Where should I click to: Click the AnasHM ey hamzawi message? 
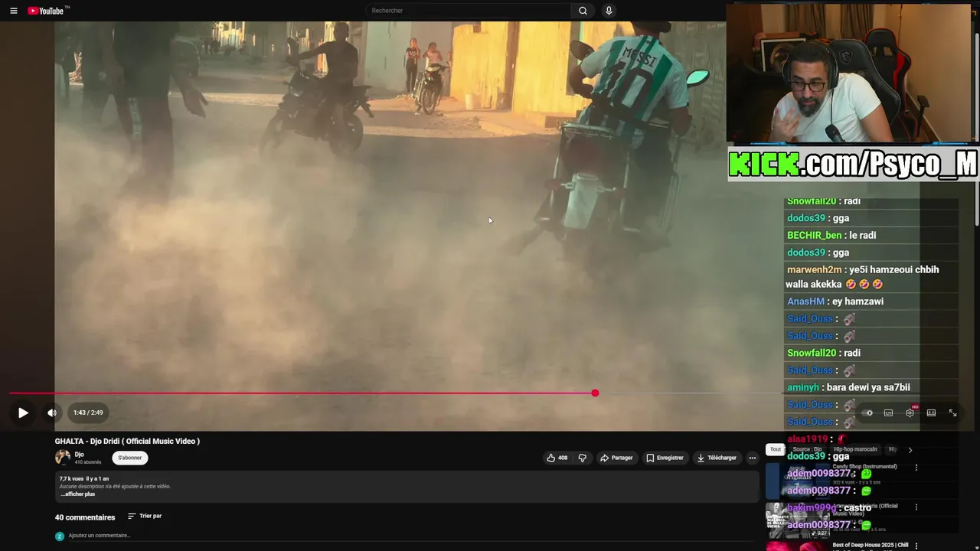(835, 302)
